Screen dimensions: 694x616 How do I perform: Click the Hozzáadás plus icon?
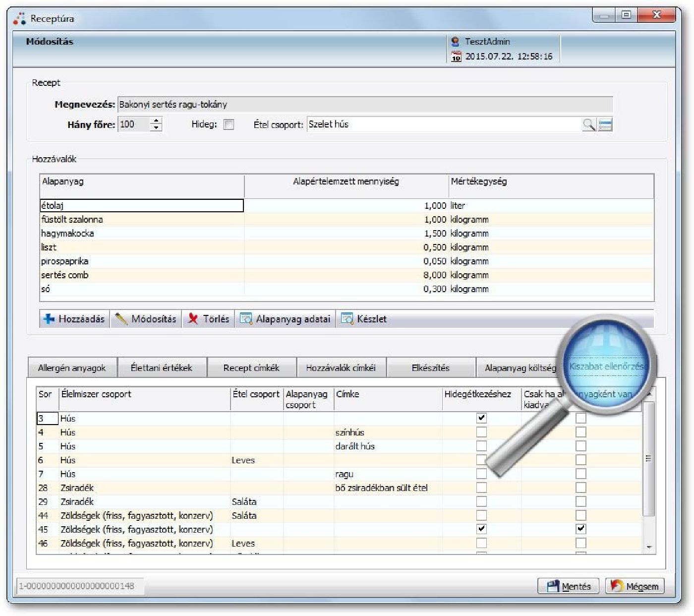tap(49, 319)
